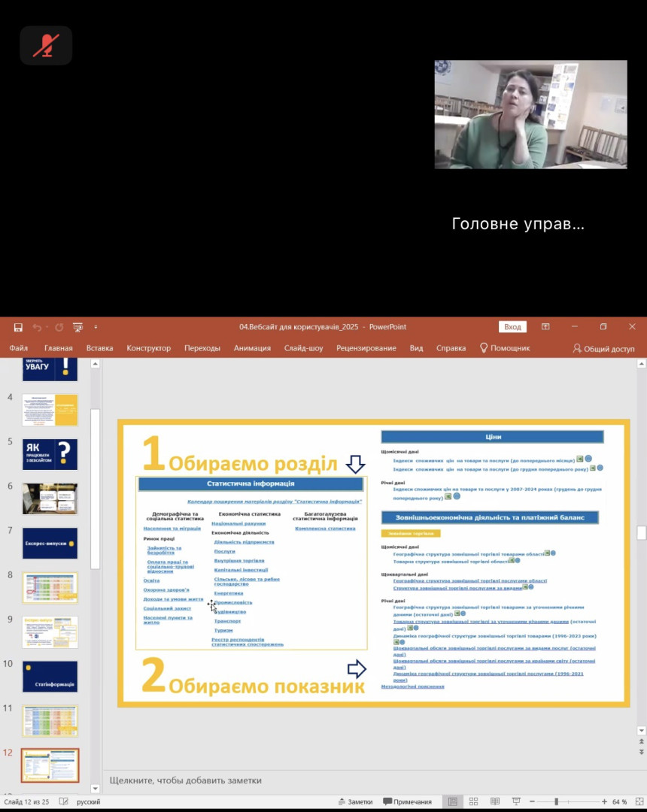The width and height of the screenshot is (647, 812).
Task: Open the Переходы ribbon tab
Action: tap(202, 348)
